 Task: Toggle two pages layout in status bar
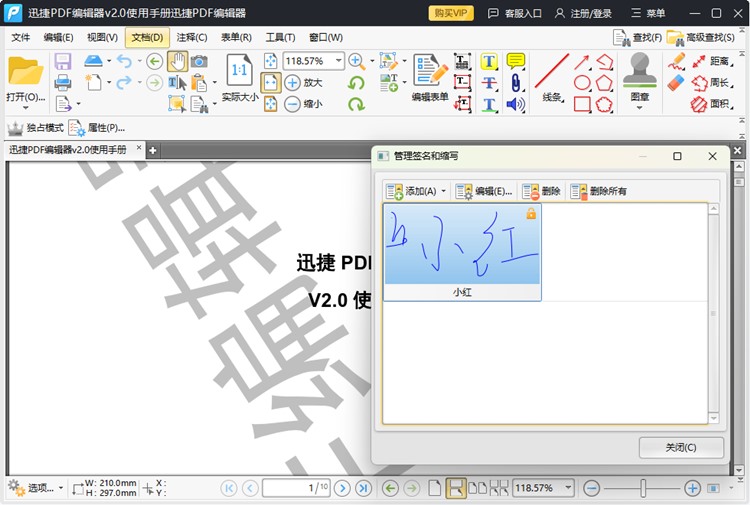[477, 488]
